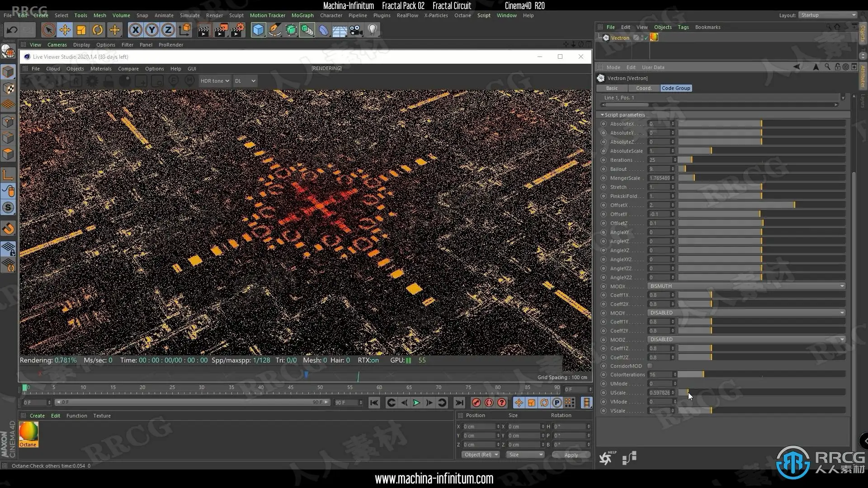The height and width of the screenshot is (488, 868).
Task: Click the MengerScale slider bar
Action: point(761,178)
